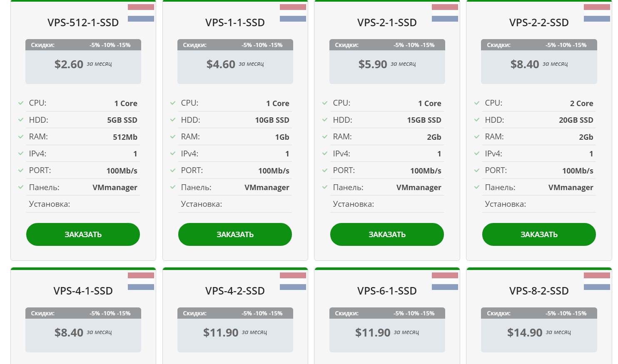
Task: Click the Установка row in VPS-2-2-SSD card
Action: pos(539,204)
